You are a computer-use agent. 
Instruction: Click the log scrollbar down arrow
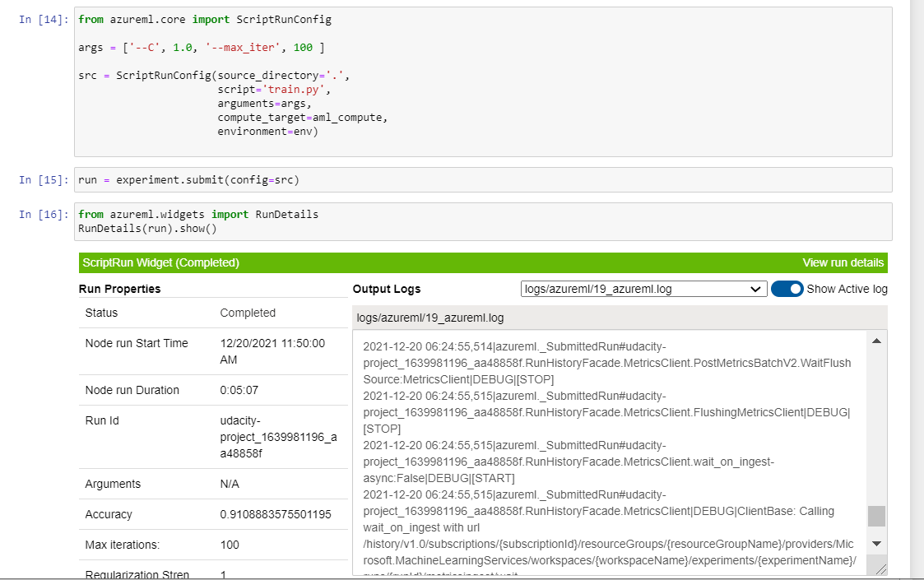coord(876,544)
